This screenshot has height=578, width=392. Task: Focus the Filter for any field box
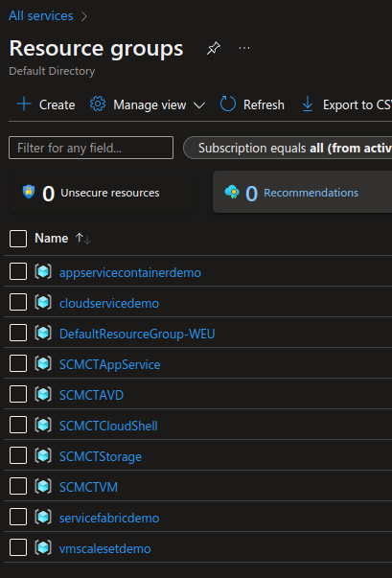pyautogui.click(x=91, y=148)
